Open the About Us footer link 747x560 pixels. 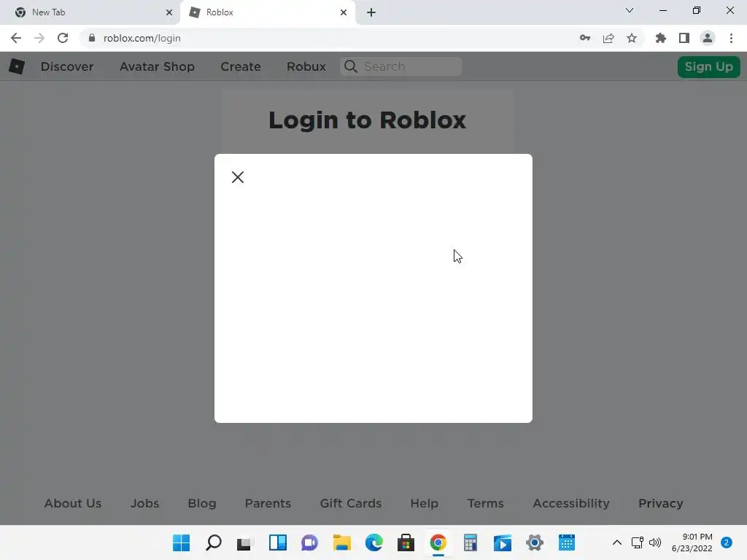73,503
